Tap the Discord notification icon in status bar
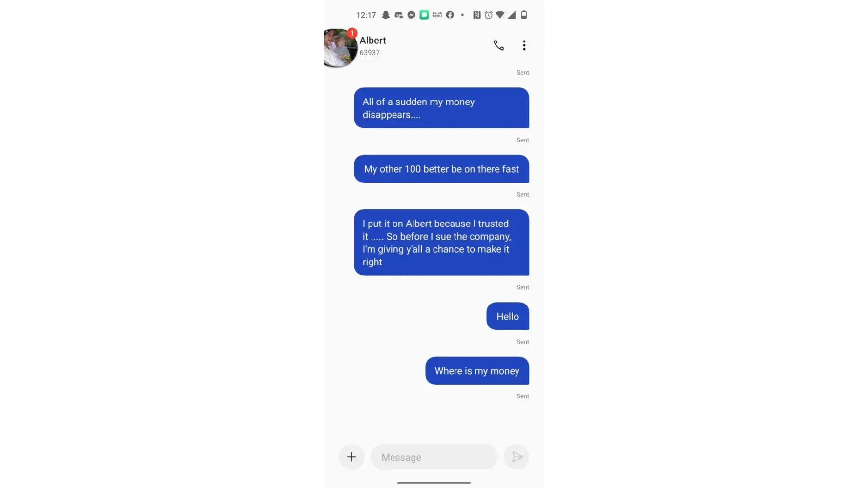The image size is (868, 488). tap(398, 15)
